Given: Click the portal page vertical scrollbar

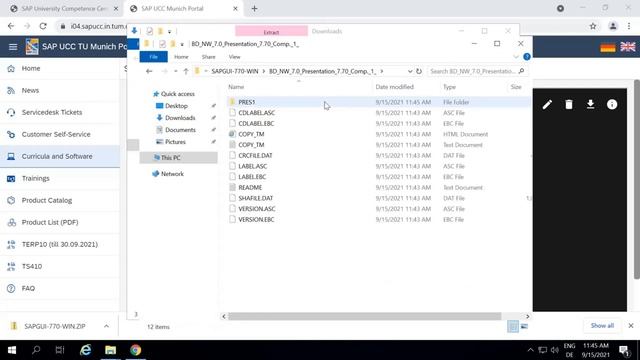Looking at the screenshot, I should click(637, 180).
